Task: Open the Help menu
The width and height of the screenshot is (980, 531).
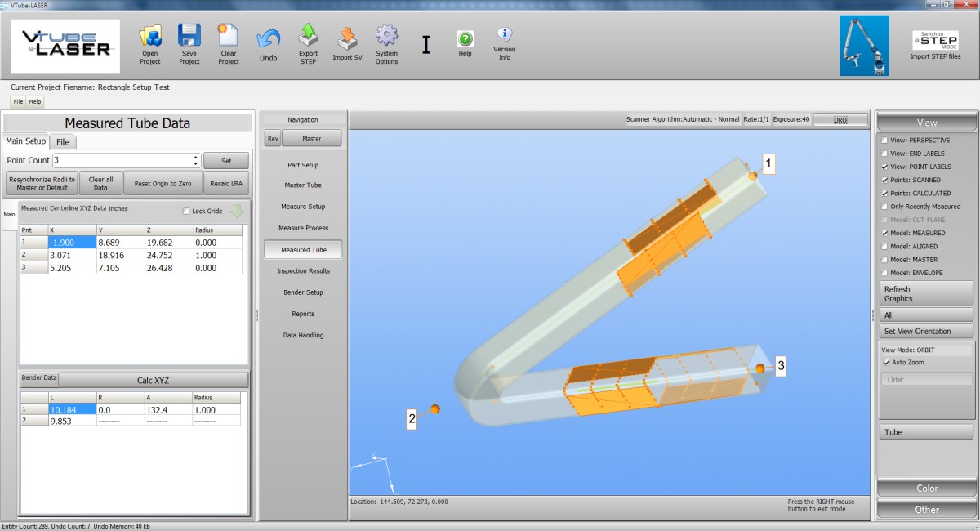Action: pyautogui.click(x=35, y=102)
